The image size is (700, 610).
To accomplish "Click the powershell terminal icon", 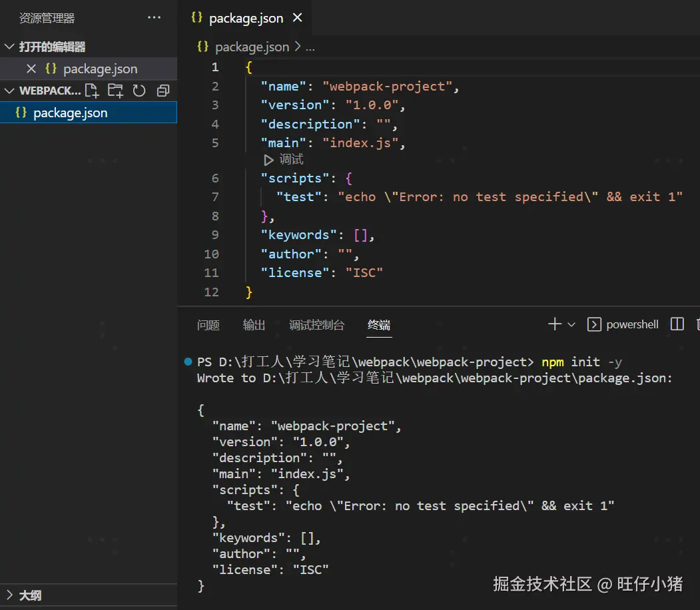I will point(594,324).
